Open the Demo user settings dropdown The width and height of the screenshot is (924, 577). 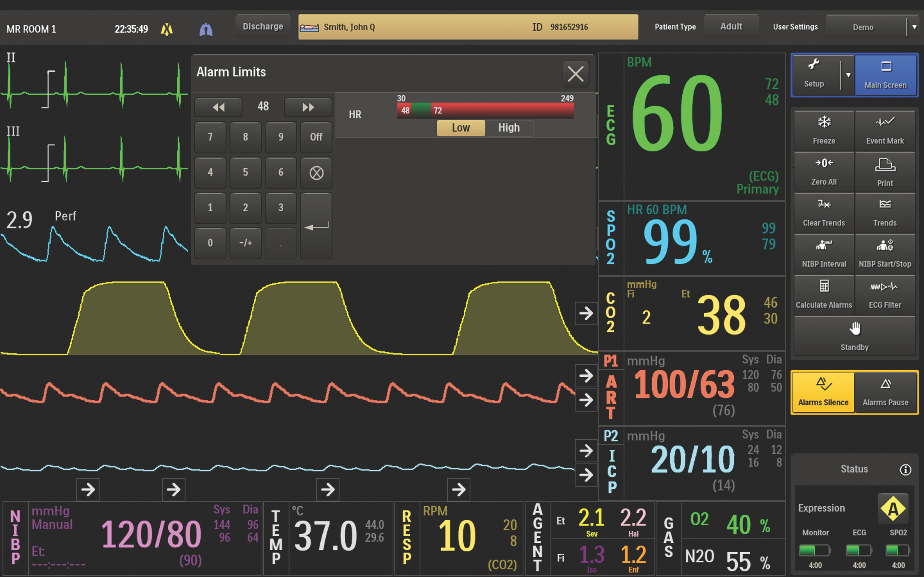tap(914, 27)
